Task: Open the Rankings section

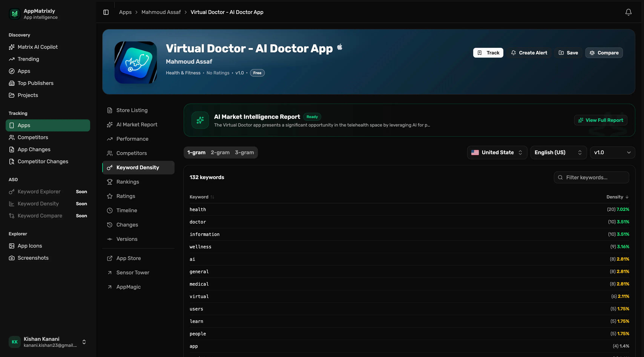Action: [138, 182]
